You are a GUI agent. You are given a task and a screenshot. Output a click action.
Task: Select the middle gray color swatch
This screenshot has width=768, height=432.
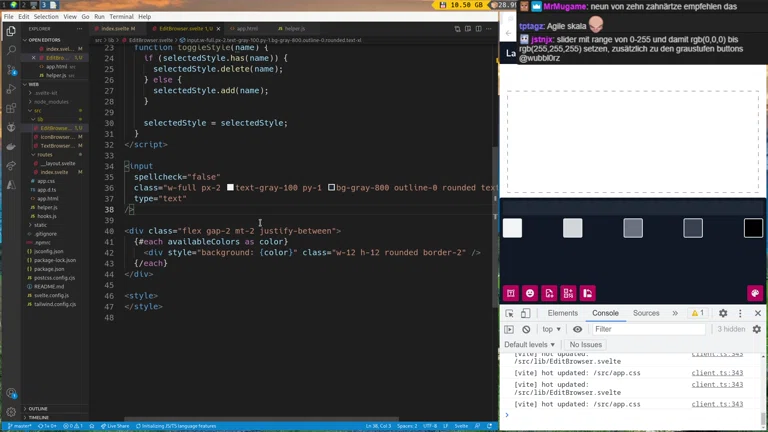click(633, 228)
